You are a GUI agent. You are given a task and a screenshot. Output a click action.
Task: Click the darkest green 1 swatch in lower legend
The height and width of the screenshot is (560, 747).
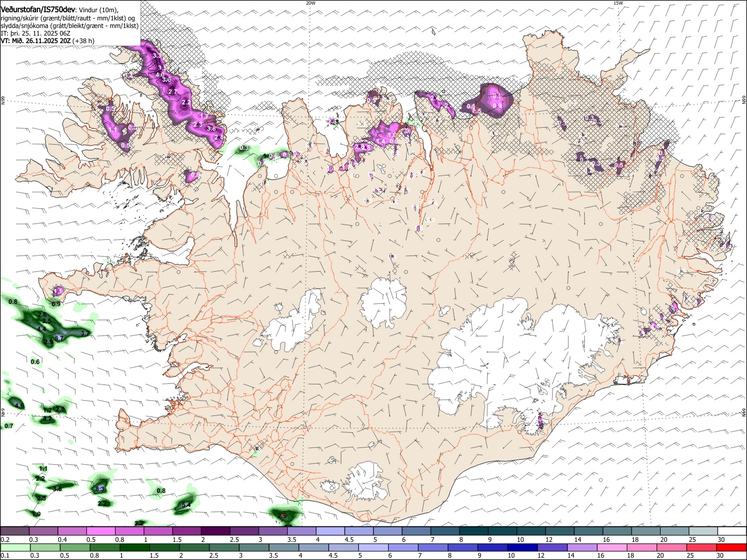(x=135, y=547)
